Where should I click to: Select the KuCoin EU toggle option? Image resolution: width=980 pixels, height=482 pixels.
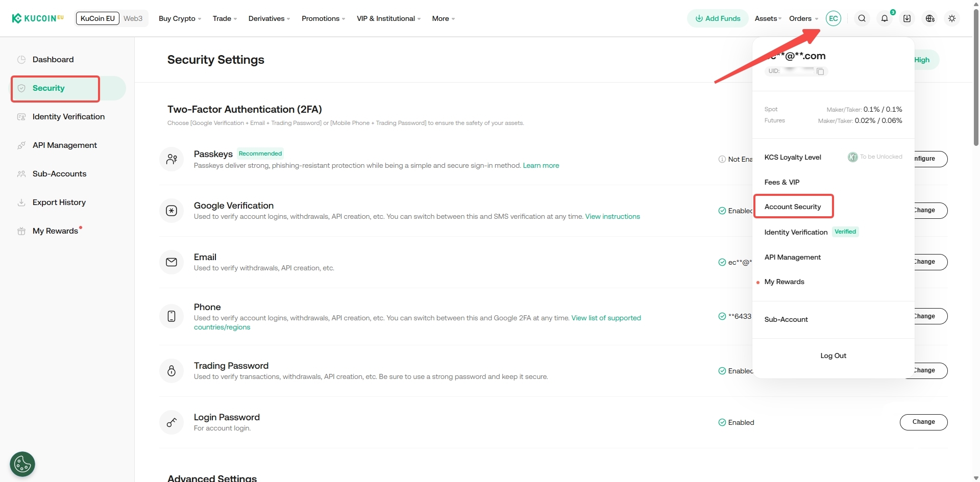pyautogui.click(x=97, y=18)
